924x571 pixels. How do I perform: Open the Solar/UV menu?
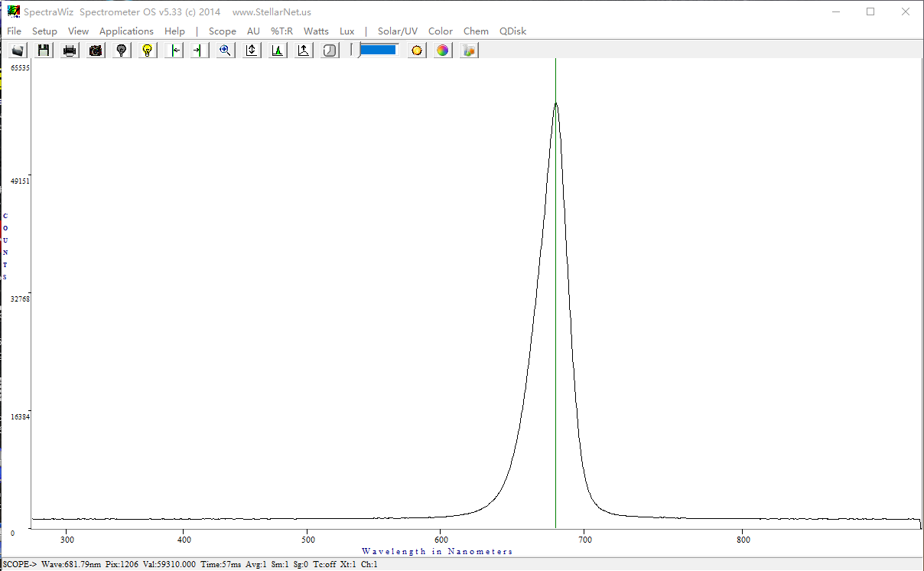[x=398, y=31]
